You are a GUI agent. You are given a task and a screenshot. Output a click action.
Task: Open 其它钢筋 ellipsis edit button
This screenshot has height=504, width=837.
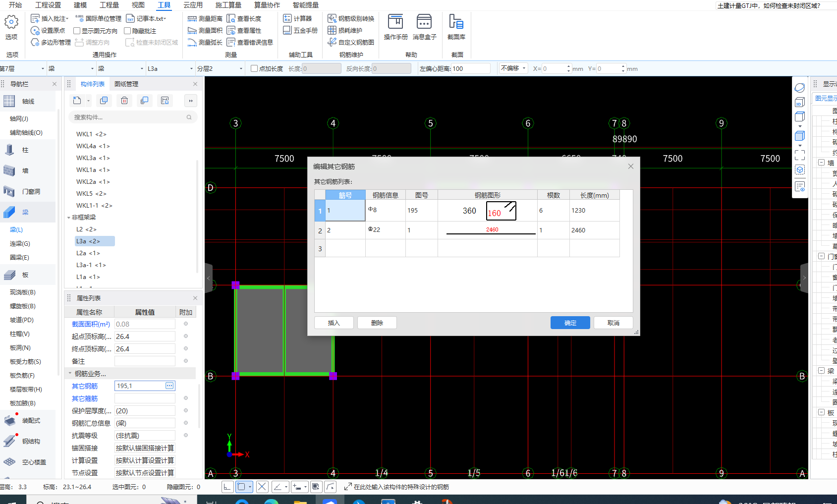(169, 386)
